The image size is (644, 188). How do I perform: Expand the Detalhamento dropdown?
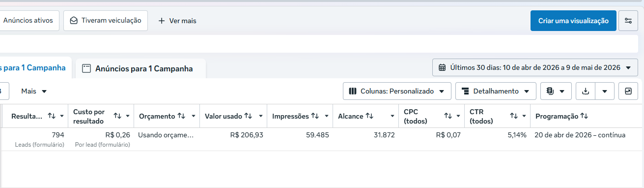[496, 91]
